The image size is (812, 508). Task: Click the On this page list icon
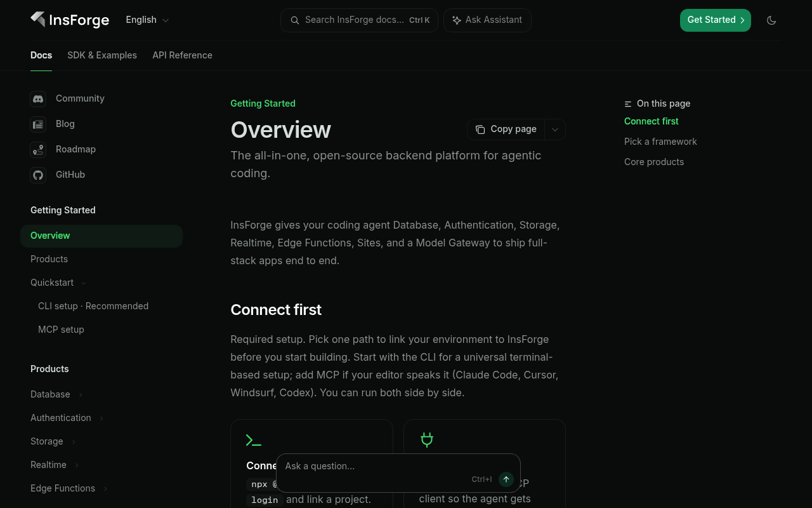pos(628,104)
